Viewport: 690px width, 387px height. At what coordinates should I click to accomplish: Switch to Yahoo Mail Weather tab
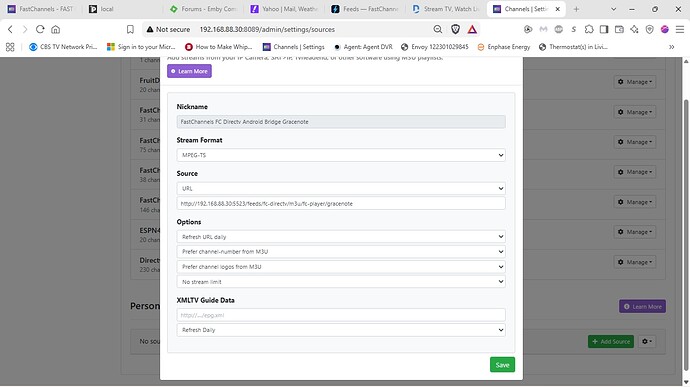pyautogui.click(x=285, y=9)
